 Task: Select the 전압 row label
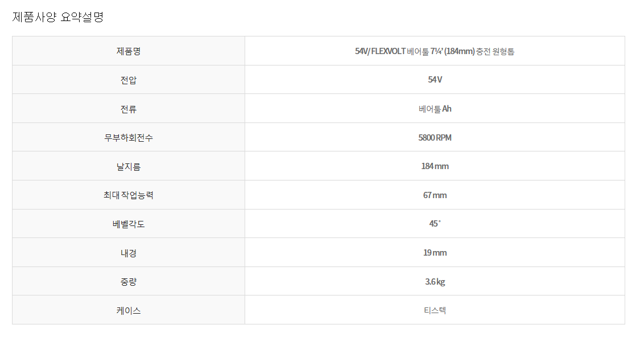129,80
